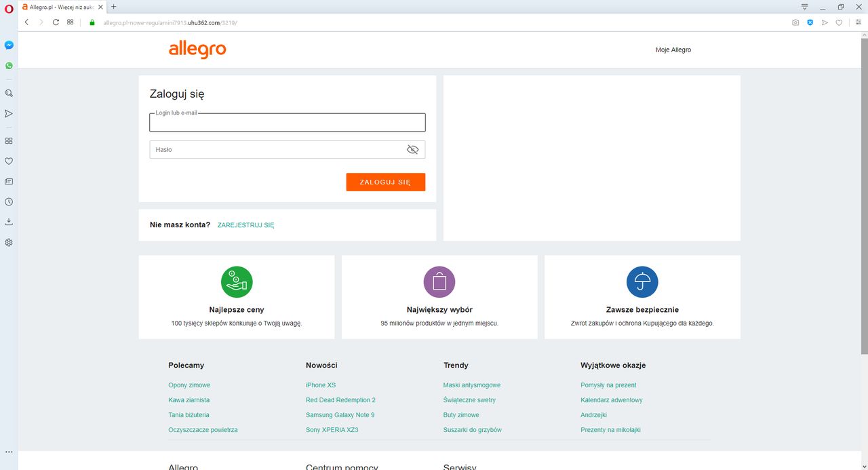Open the Tania biżuteria link
868x470 pixels.
coord(189,415)
